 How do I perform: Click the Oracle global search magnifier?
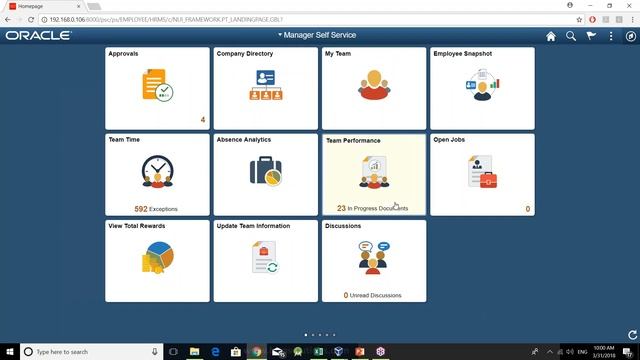tap(571, 36)
